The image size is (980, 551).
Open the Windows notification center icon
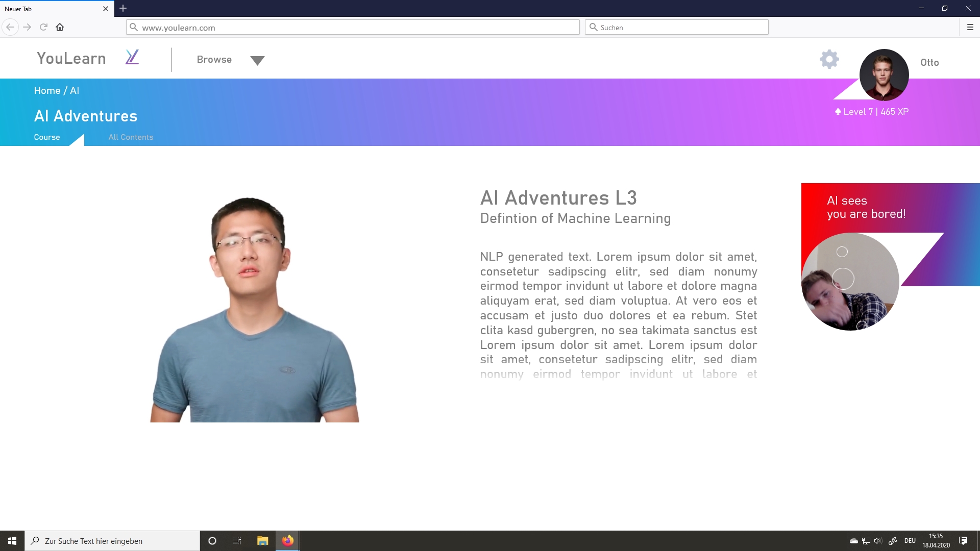pyautogui.click(x=963, y=541)
